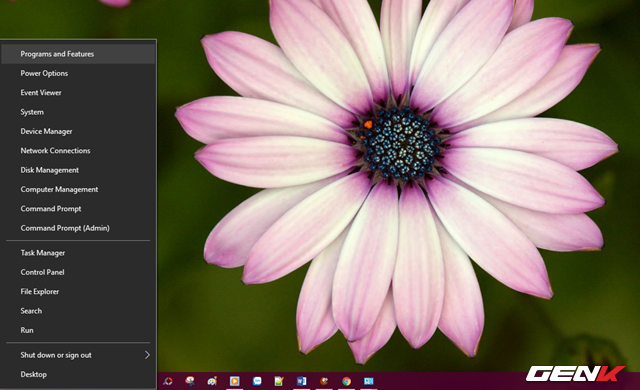
Task: Launch Device Manager
Action: point(78,131)
